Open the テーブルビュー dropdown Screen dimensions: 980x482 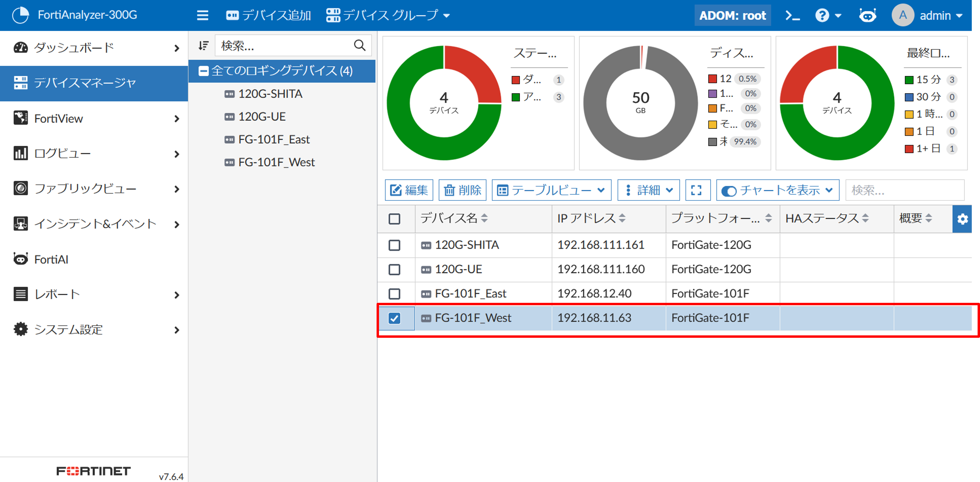point(551,190)
